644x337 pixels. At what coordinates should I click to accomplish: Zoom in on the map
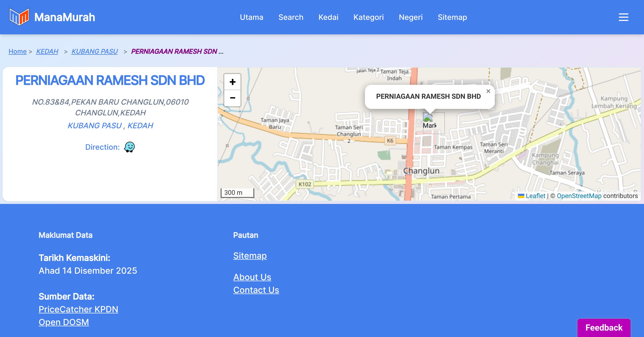coord(232,82)
